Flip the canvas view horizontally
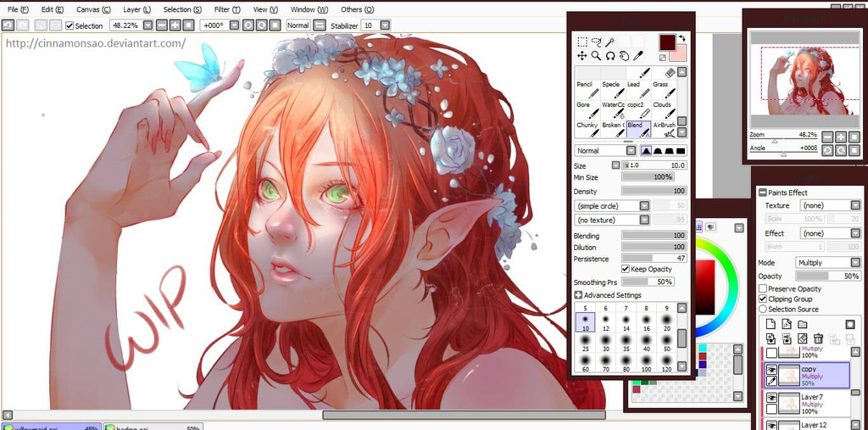The height and width of the screenshot is (430, 868). [x=320, y=25]
